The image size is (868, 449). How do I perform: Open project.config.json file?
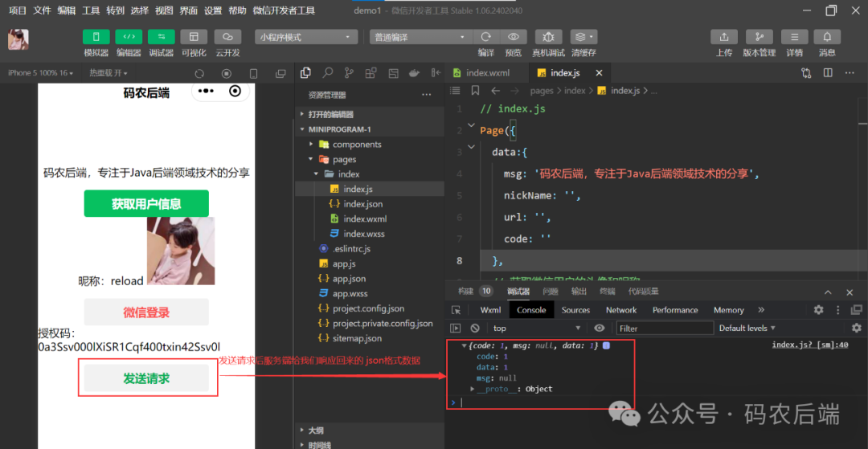[370, 308]
